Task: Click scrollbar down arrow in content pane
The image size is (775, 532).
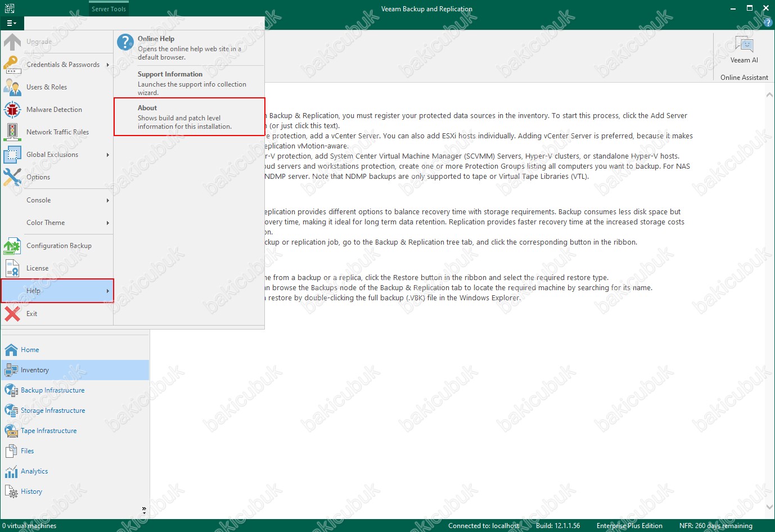Action: pyautogui.click(x=769, y=507)
